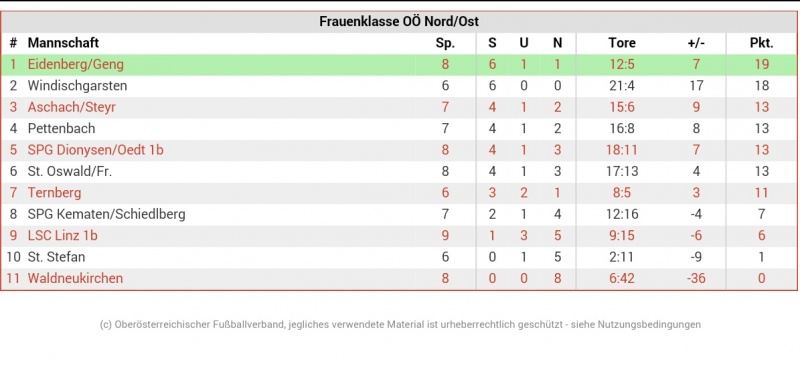Open the Ternberg team entry
The width and height of the screenshot is (800, 370).
(x=55, y=193)
